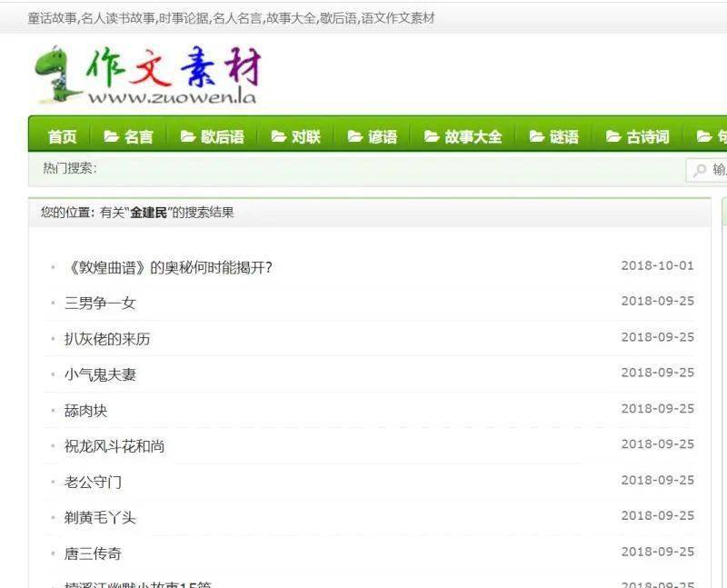This screenshot has height=588, width=727.
Task: Open the 《敦煌曲谱》的奥秘何时能揭开? article
Action: click(169, 267)
